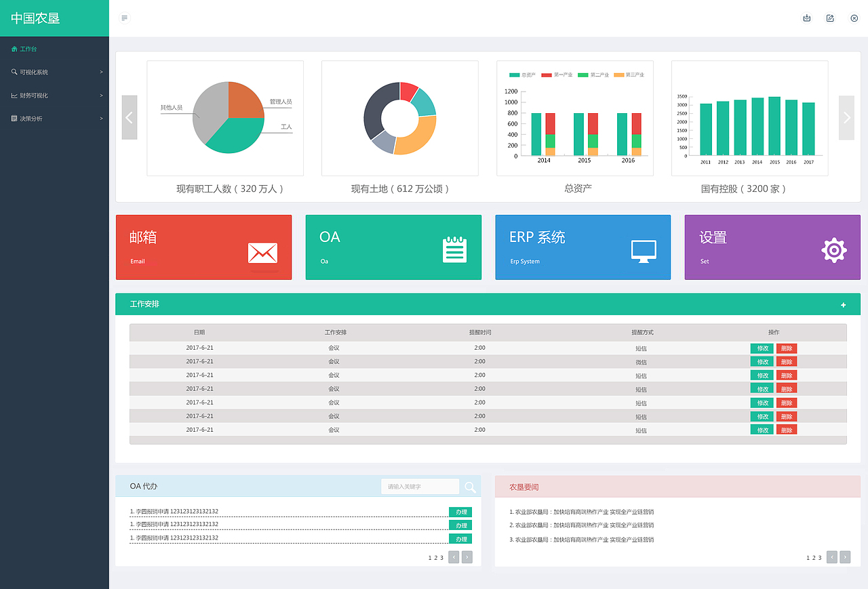Toggle the sidebar hamburger menu icon
The image size is (868, 589).
click(x=124, y=18)
